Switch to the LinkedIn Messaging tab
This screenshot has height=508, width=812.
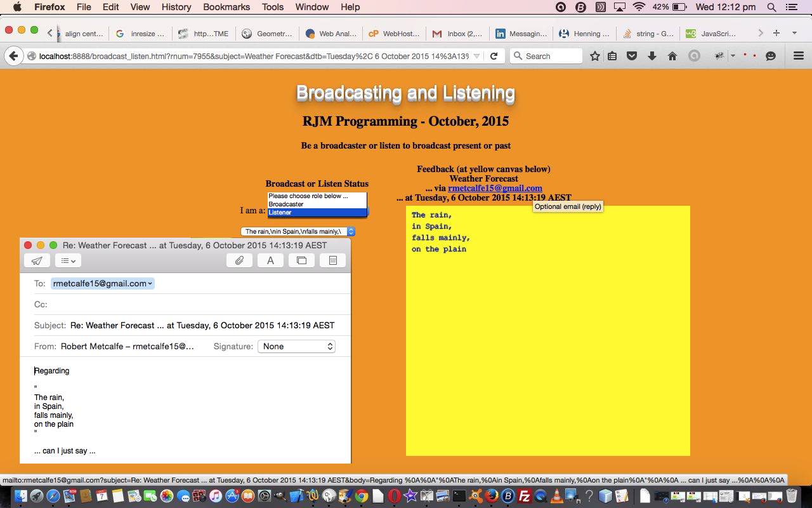point(521,34)
